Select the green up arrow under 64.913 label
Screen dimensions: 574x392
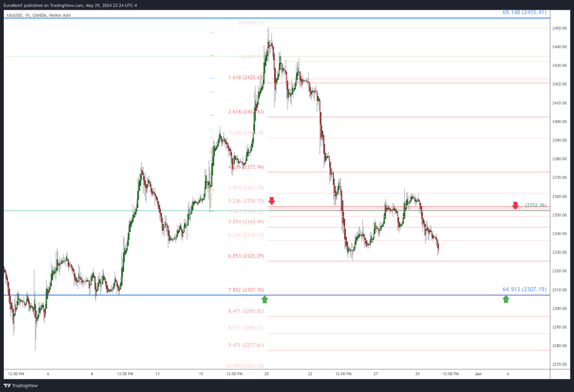point(506,299)
